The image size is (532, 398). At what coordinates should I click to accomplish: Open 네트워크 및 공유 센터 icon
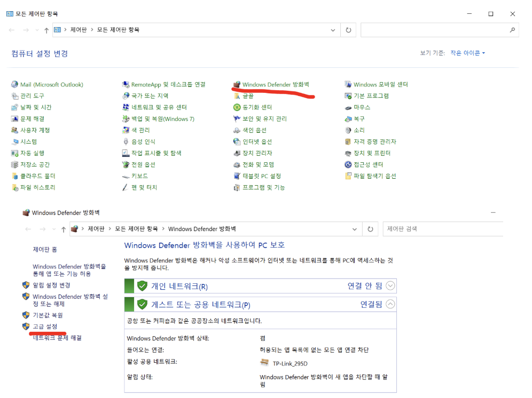[x=155, y=107]
